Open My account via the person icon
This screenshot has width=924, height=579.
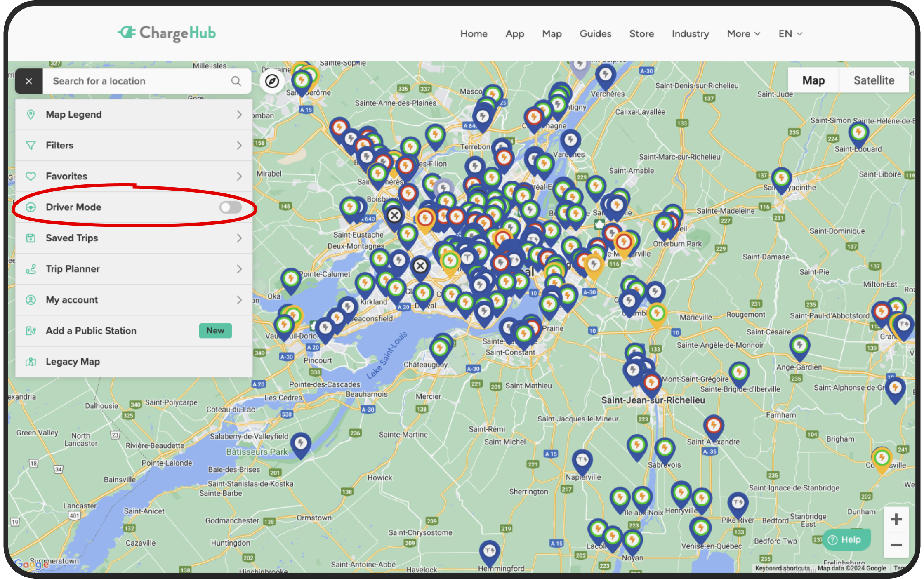pyautogui.click(x=31, y=300)
